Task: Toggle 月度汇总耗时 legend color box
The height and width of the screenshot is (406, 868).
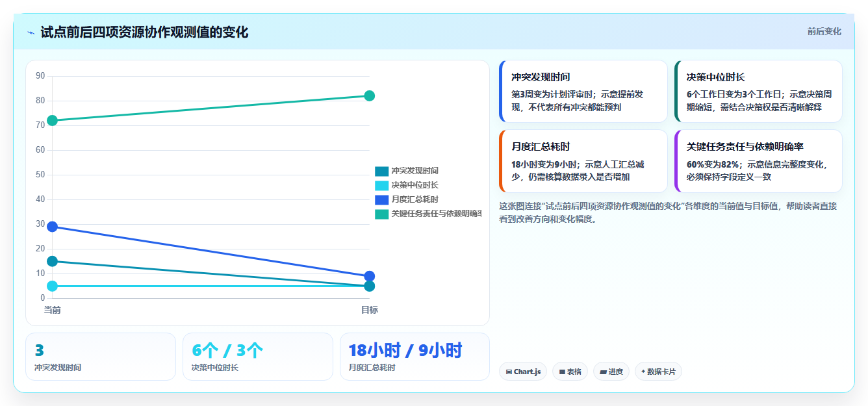Action: point(381,199)
